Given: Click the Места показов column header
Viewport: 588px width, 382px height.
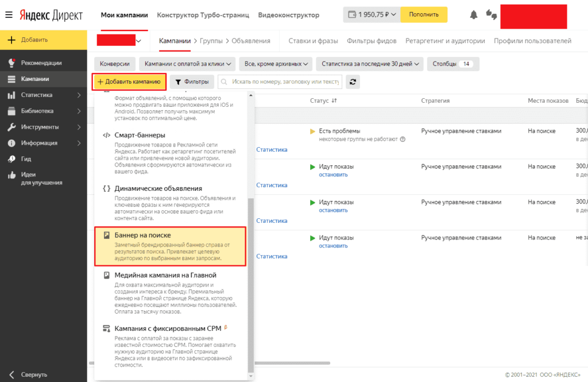Looking at the screenshot, I should click(x=548, y=101).
